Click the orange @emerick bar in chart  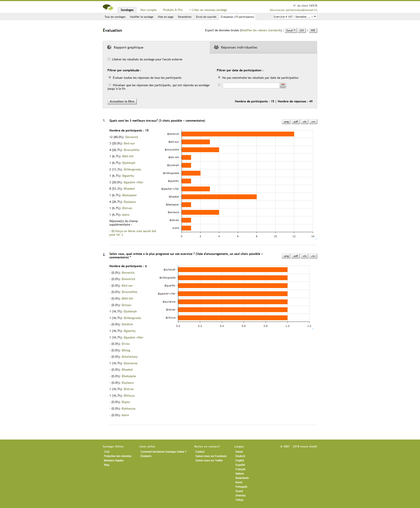tap(238, 134)
